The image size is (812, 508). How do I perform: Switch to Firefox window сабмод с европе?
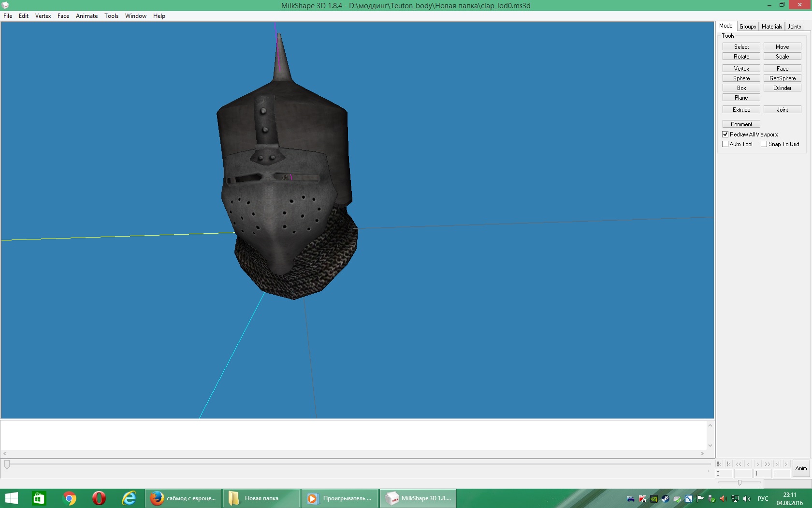[184, 498]
